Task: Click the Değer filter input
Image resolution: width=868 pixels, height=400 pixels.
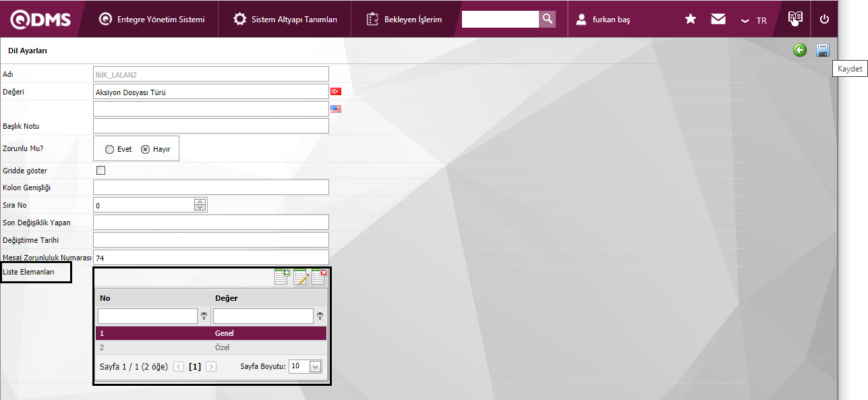Action: click(x=263, y=316)
